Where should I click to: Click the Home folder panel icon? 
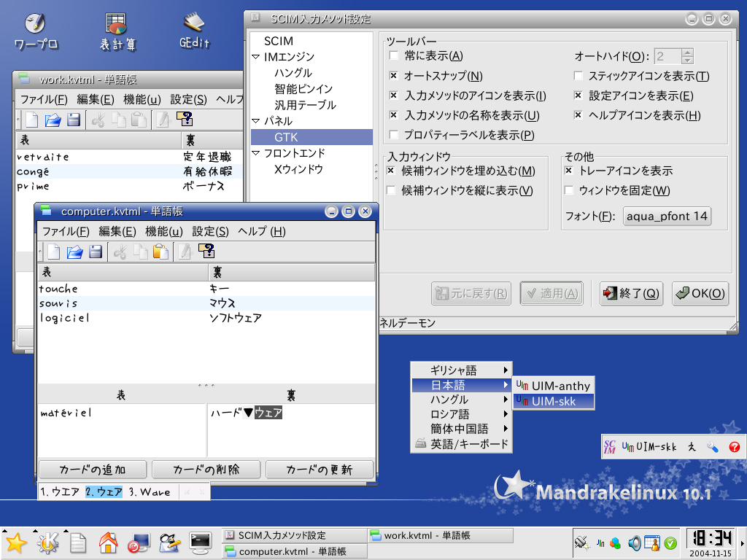point(108,542)
